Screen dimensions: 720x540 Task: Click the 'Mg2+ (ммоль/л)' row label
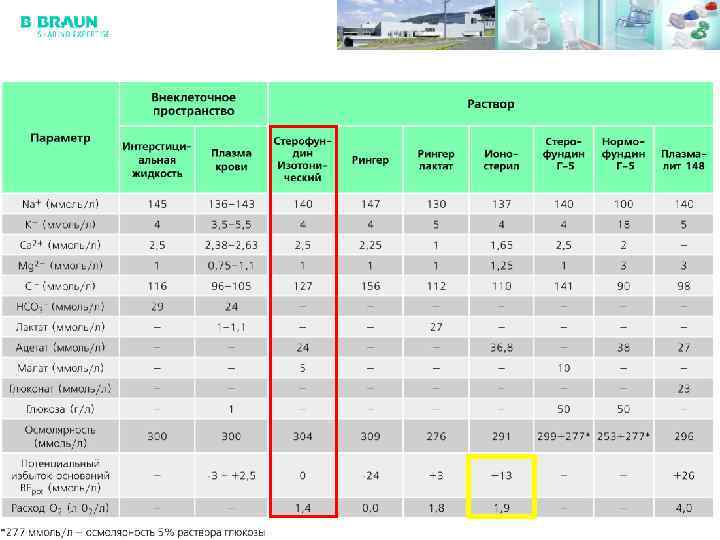click(x=60, y=265)
